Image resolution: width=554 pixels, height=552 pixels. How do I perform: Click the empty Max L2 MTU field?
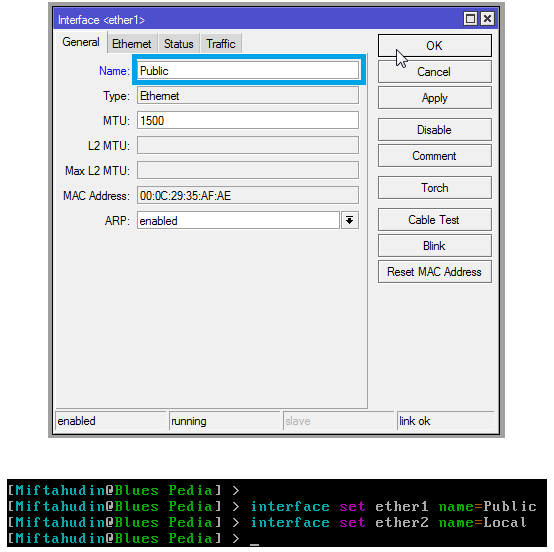[248, 170]
